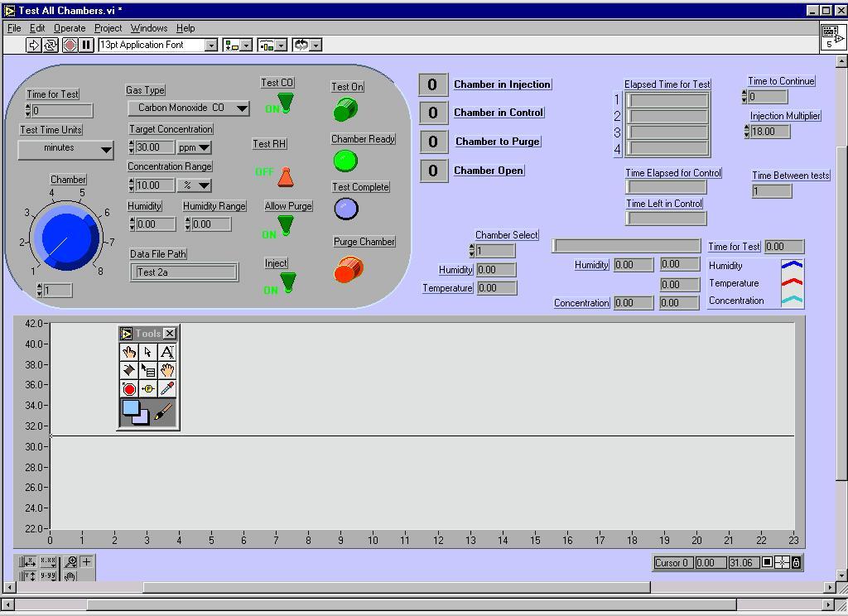
Task: Open the Operate menu
Action: tap(70, 28)
